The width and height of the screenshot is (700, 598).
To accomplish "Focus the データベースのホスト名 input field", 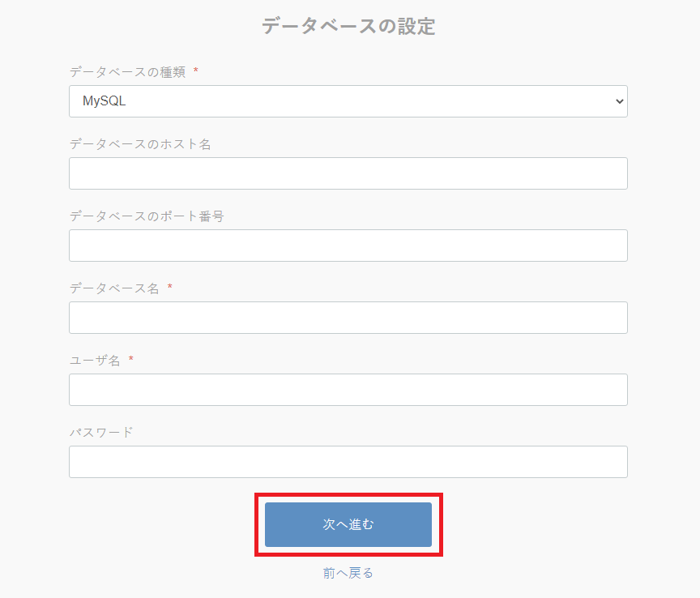I will pyautogui.click(x=348, y=173).
